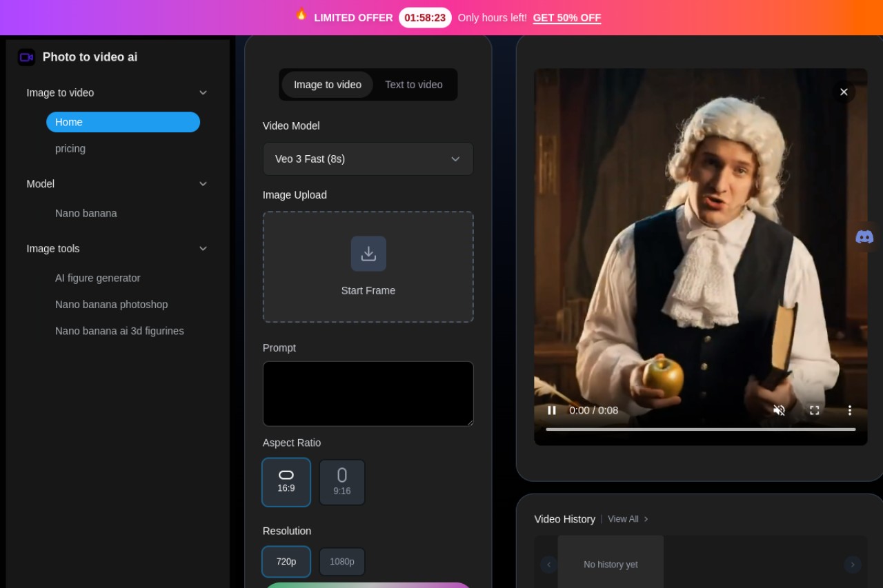Click the Photo to video ai title
Viewport: 883px width, 588px height.
(x=90, y=57)
